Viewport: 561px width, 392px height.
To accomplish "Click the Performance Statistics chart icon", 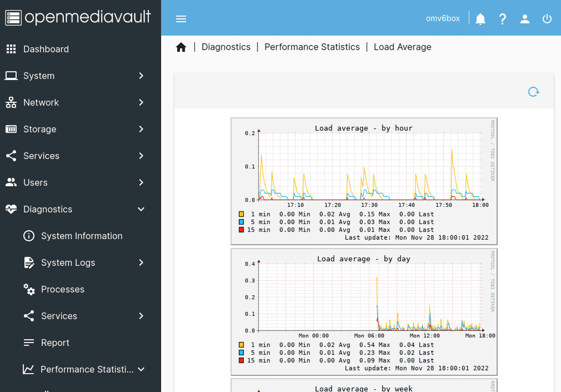I will click(28, 369).
